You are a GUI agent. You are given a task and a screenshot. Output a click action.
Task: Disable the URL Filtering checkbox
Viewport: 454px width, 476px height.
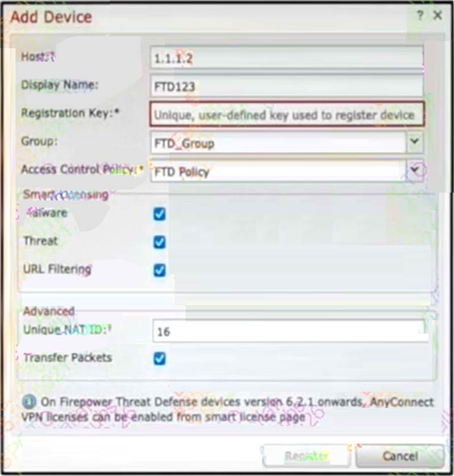159,270
